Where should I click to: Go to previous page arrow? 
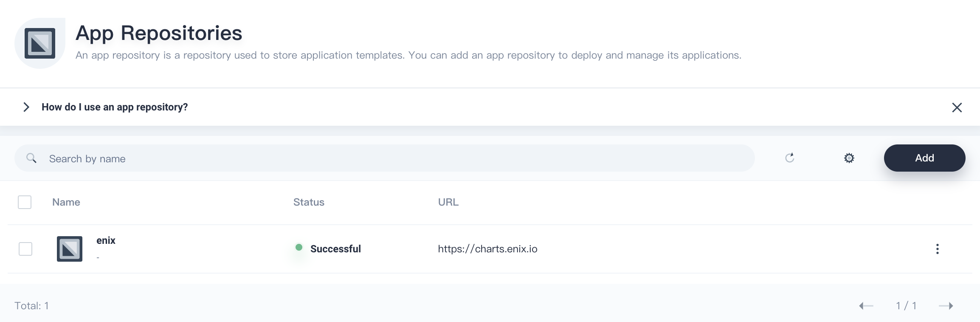866,306
